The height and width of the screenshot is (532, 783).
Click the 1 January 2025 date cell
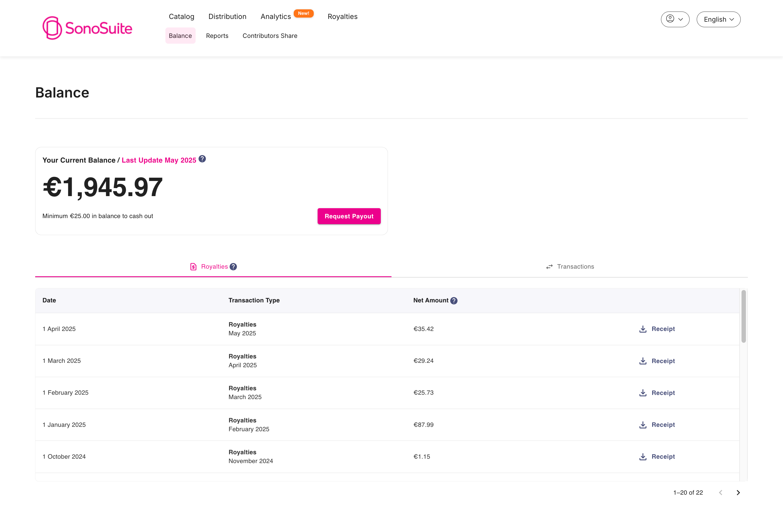pyautogui.click(x=64, y=425)
